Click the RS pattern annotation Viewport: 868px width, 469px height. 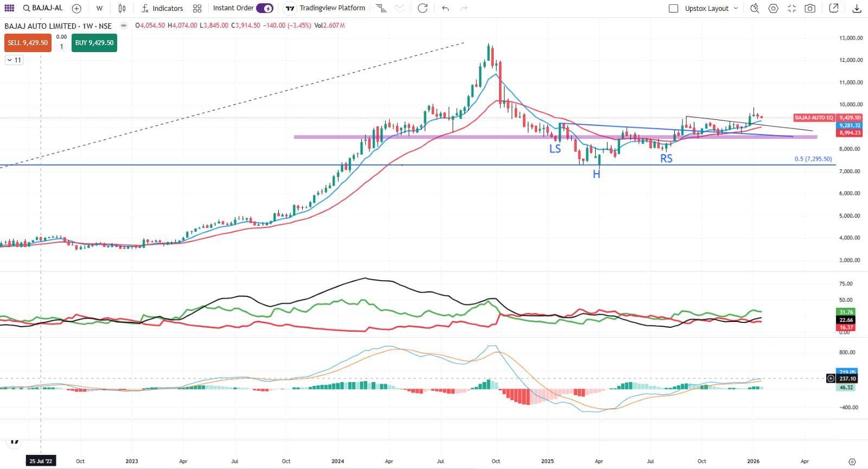pos(666,159)
